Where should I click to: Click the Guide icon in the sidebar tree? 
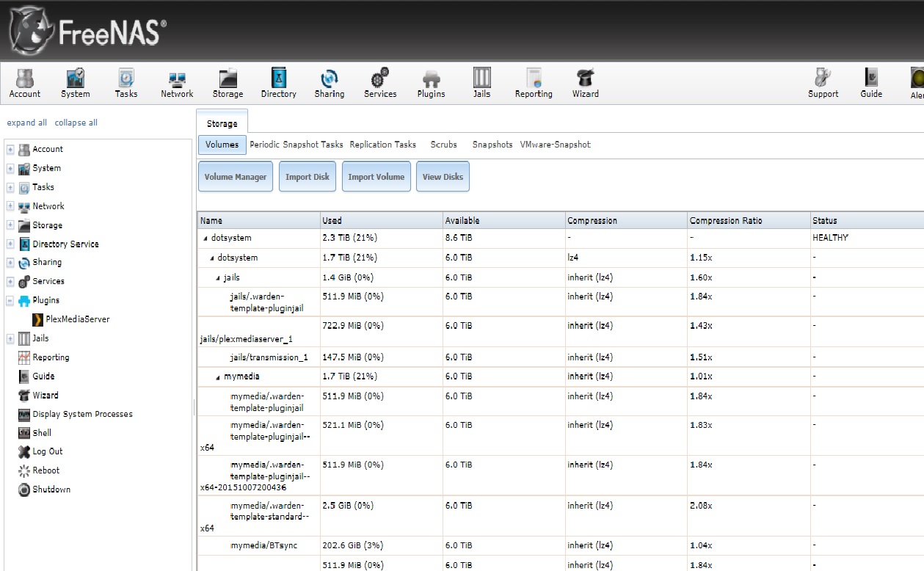[x=24, y=376]
